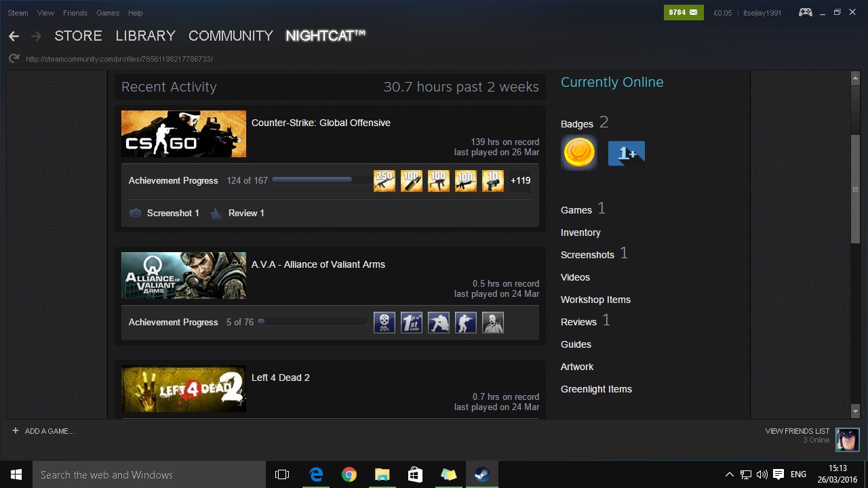The width and height of the screenshot is (868, 488).
Task: Open the Help menu
Action: 136,13
